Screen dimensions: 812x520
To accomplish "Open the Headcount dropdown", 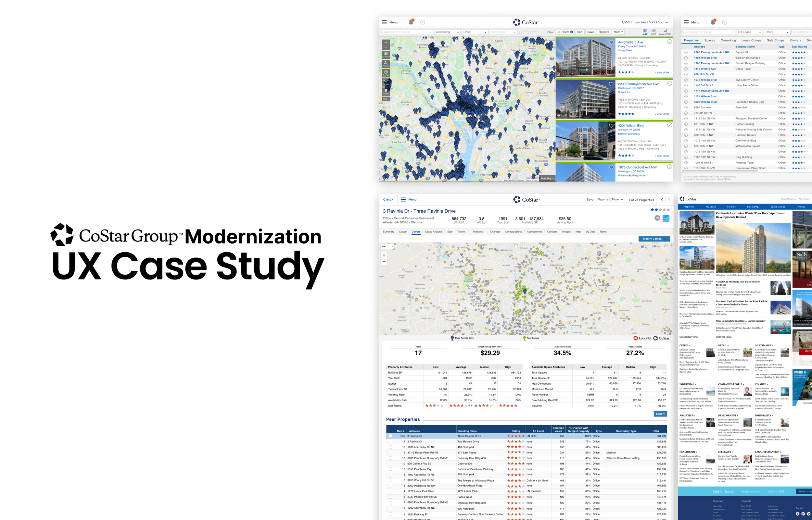I will (x=503, y=32).
